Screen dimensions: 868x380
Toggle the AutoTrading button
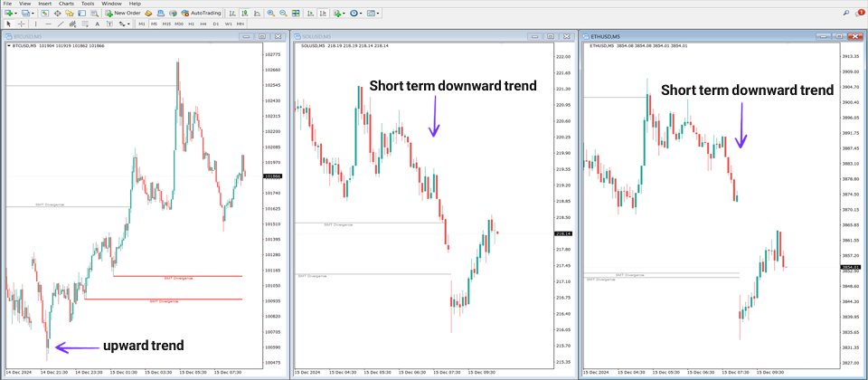(201, 13)
